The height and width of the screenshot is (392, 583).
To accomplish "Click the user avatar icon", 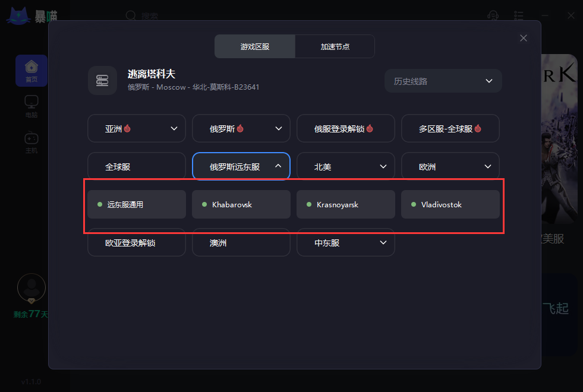I will pyautogui.click(x=31, y=288).
